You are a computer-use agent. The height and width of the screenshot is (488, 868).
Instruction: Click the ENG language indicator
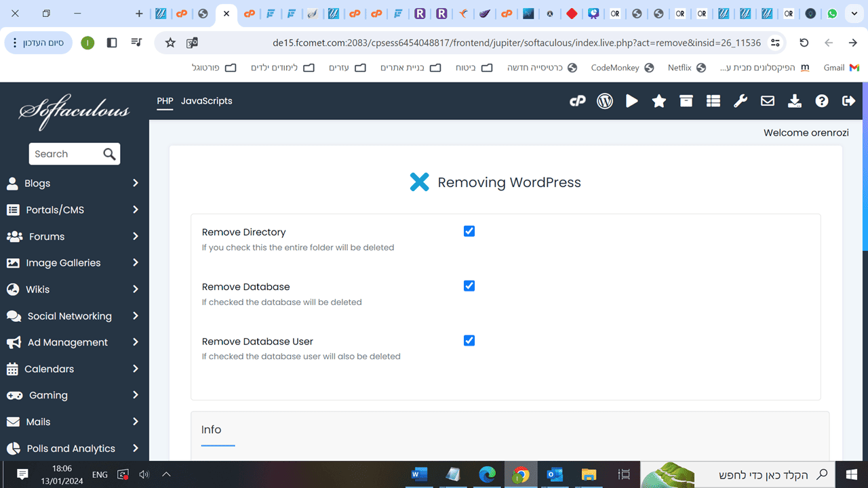click(x=100, y=474)
